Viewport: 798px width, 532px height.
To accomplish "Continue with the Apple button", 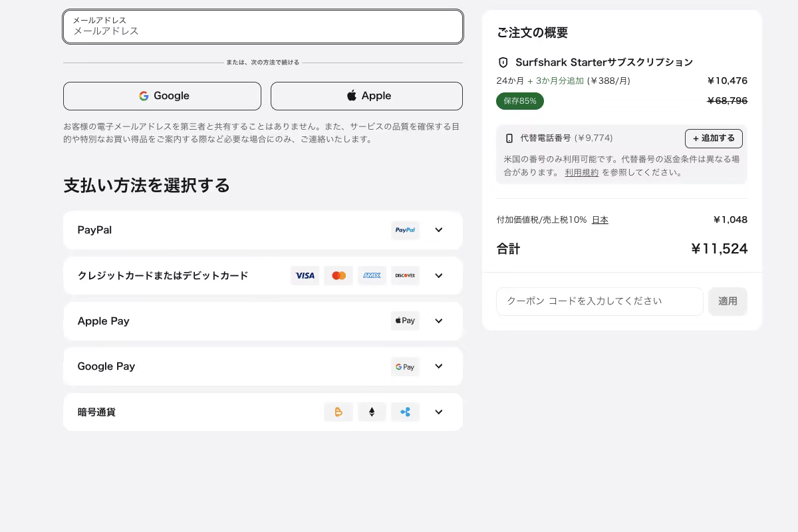I will click(366, 96).
